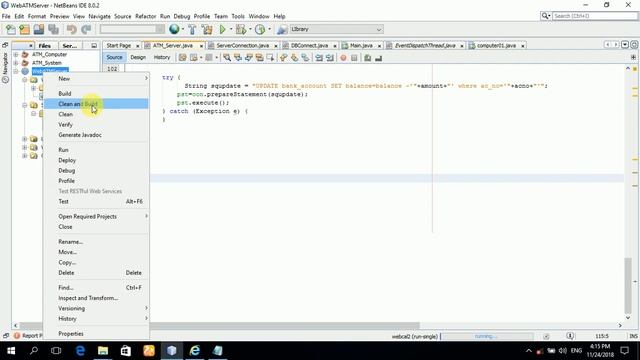This screenshot has width=640, height=360.
Task: Click the Profile Project clock icon
Action: pyautogui.click(x=260, y=29)
